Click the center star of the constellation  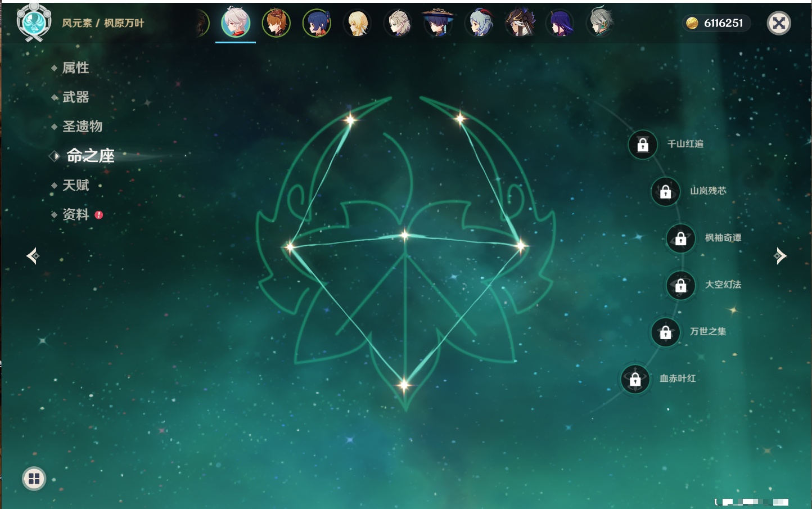point(405,235)
